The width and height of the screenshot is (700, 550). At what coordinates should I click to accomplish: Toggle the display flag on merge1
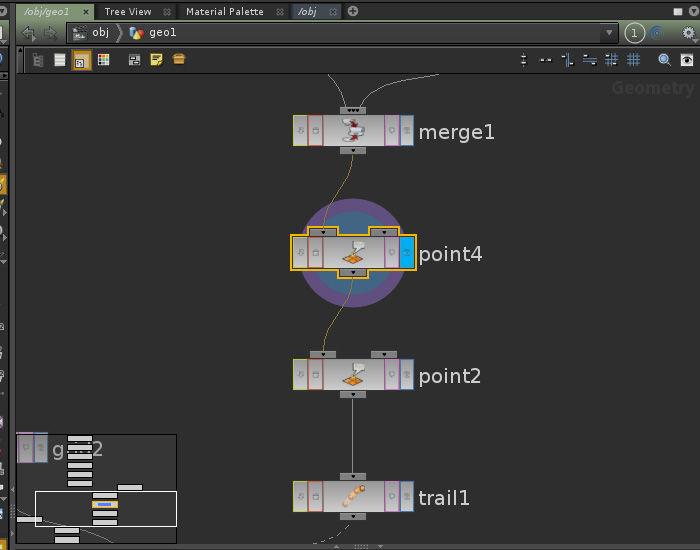[406, 130]
